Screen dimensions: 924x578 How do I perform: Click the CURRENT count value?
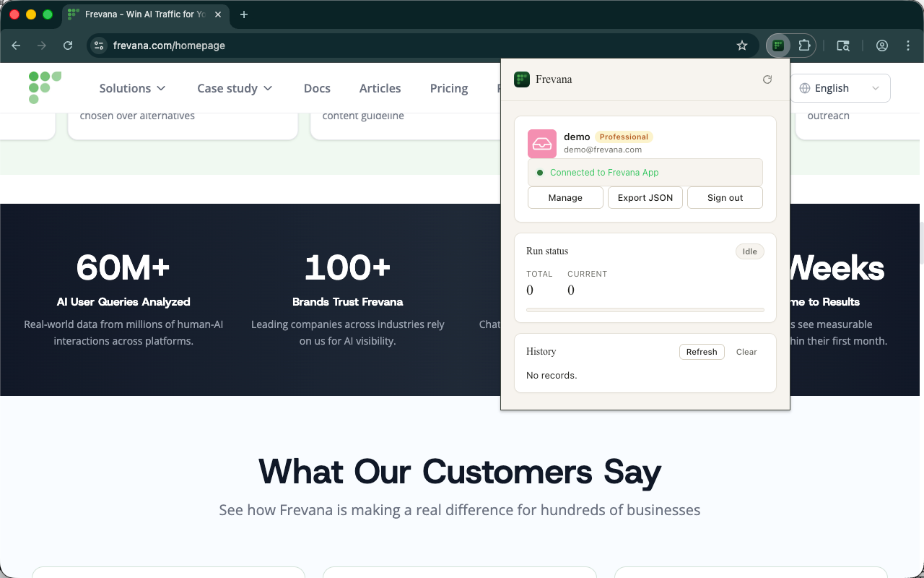pyautogui.click(x=571, y=290)
